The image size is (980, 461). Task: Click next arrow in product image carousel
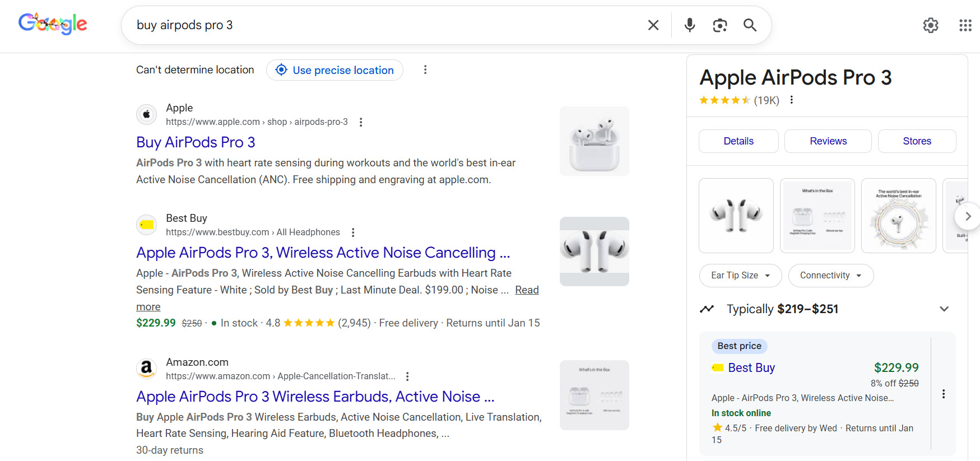point(968,216)
